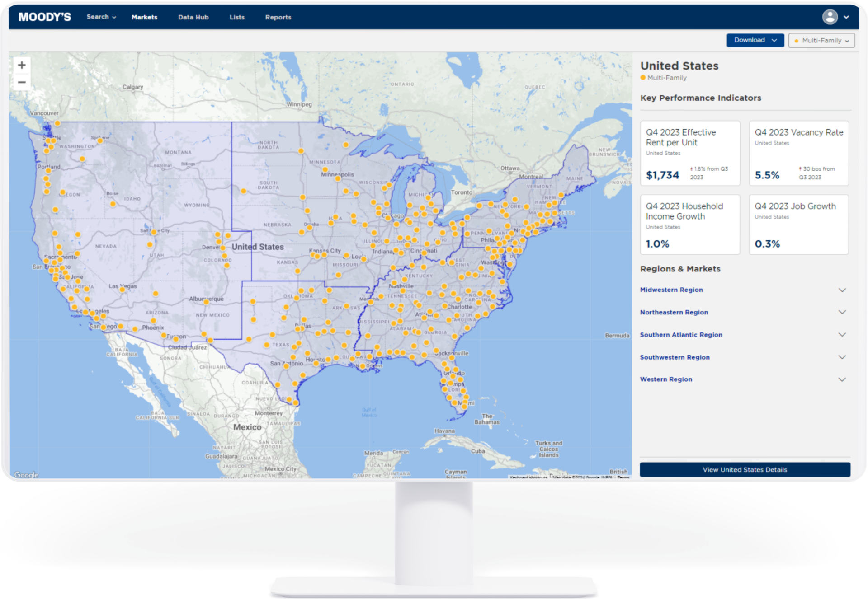The width and height of the screenshot is (868, 599).
Task: Click the View United States Details button
Action: pos(745,470)
